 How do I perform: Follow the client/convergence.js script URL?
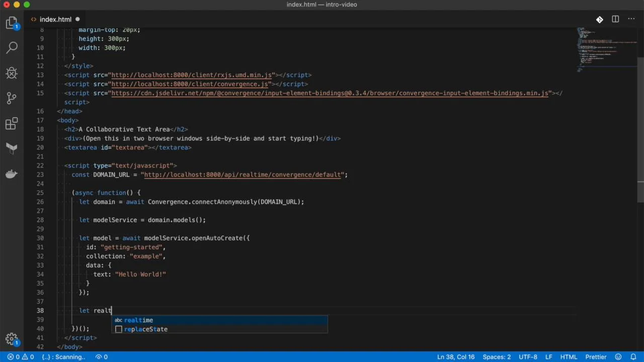(x=190, y=84)
